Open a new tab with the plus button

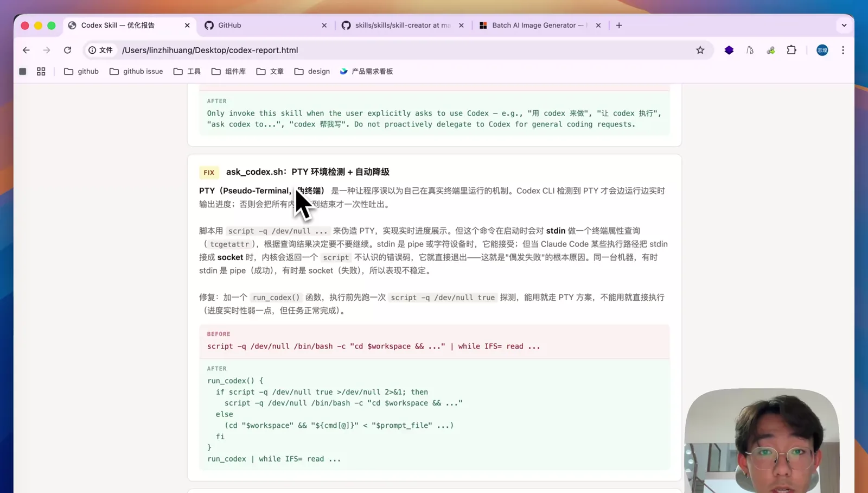click(619, 25)
